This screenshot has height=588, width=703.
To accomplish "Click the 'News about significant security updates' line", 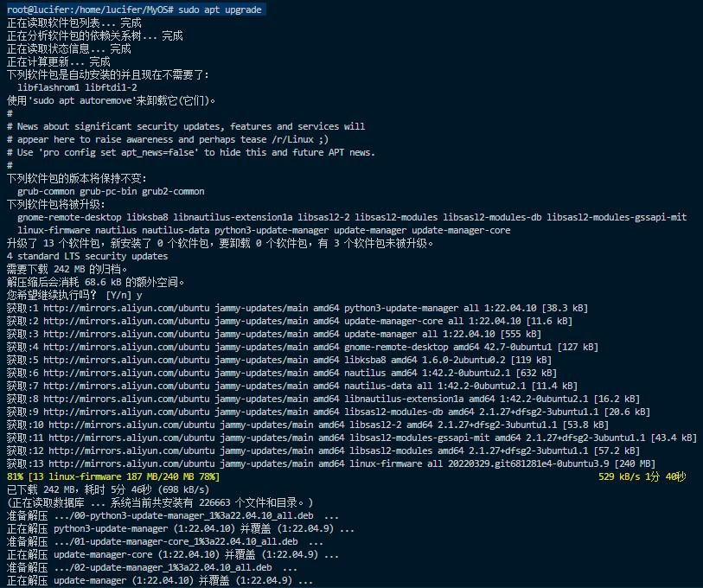I will point(186,126).
